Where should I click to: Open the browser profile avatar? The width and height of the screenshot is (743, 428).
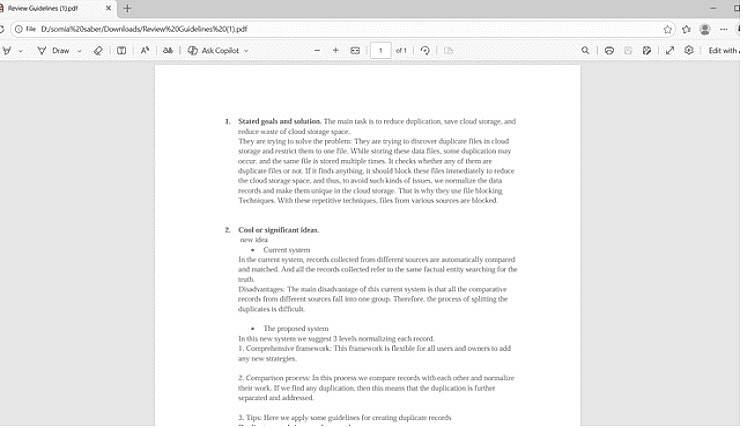(705, 29)
